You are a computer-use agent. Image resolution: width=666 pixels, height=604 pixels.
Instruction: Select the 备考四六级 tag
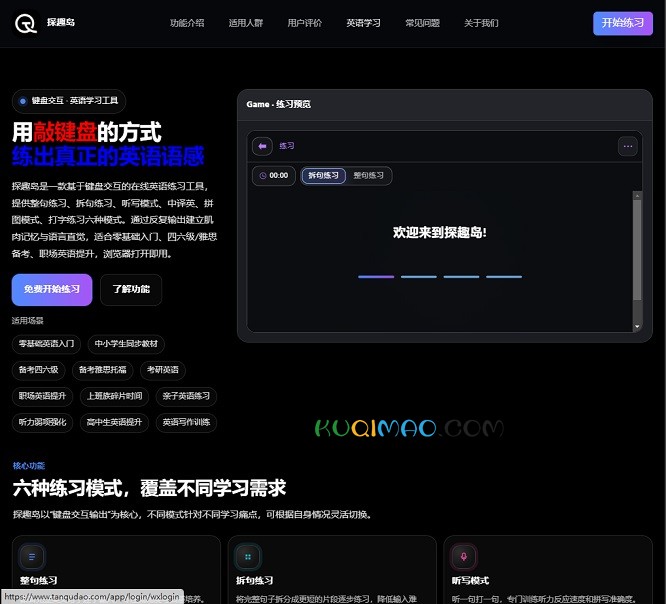pos(38,370)
